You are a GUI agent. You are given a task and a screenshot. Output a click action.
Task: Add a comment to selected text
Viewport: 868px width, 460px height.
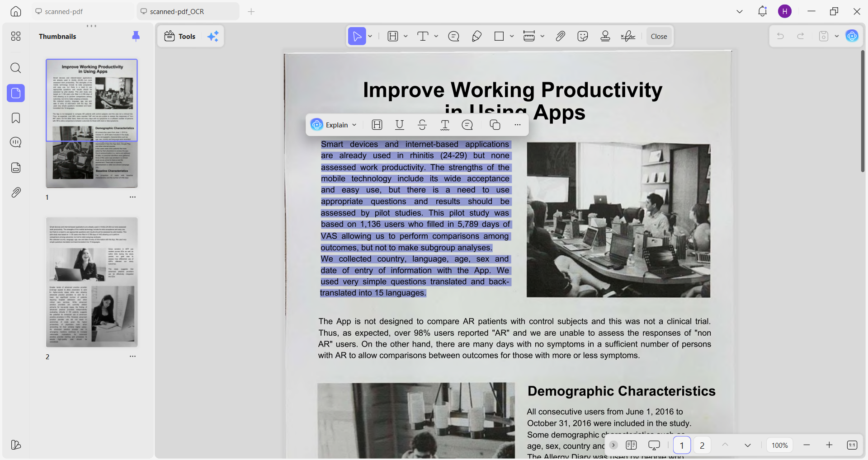click(x=467, y=125)
